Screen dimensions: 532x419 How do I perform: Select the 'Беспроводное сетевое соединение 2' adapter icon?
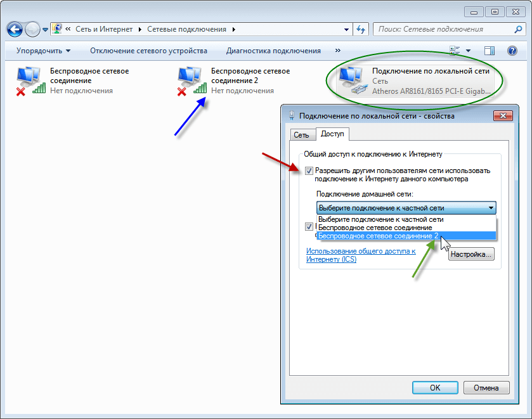[191, 81]
